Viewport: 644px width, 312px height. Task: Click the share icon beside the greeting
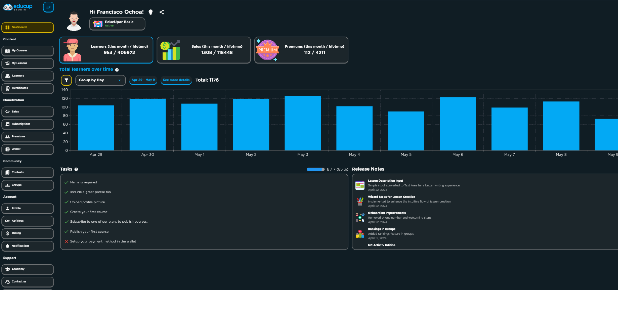pyautogui.click(x=162, y=12)
